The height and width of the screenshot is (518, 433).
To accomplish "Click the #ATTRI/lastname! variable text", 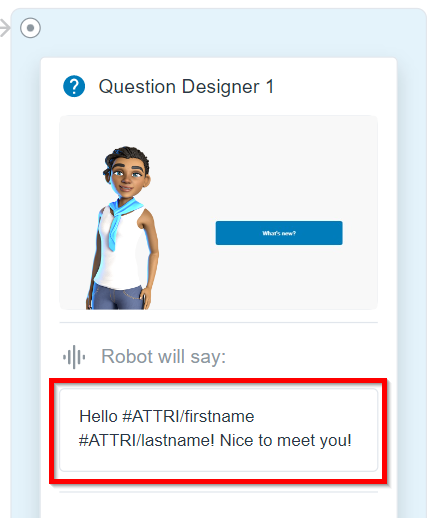I will point(147,440).
